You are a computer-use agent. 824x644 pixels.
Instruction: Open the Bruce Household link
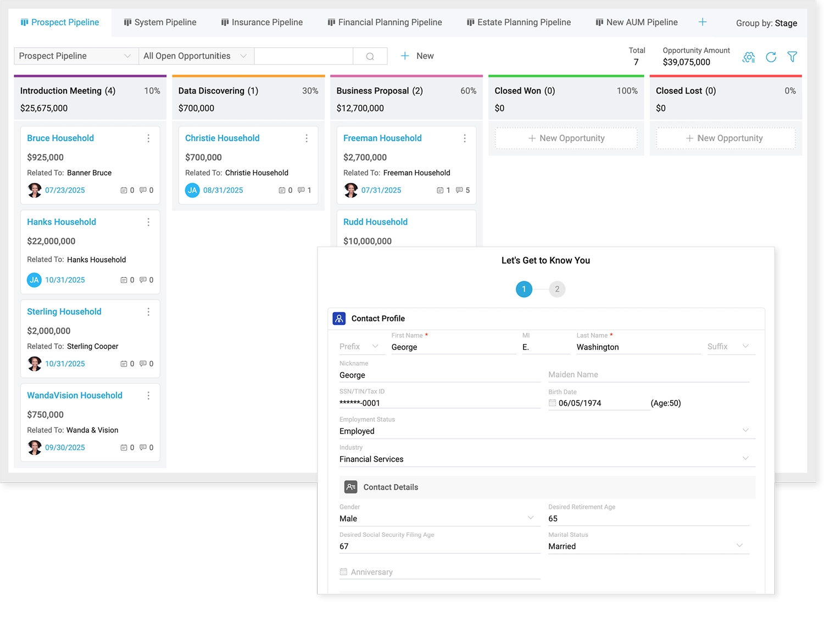pyautogui.click(x=60, y=138)
